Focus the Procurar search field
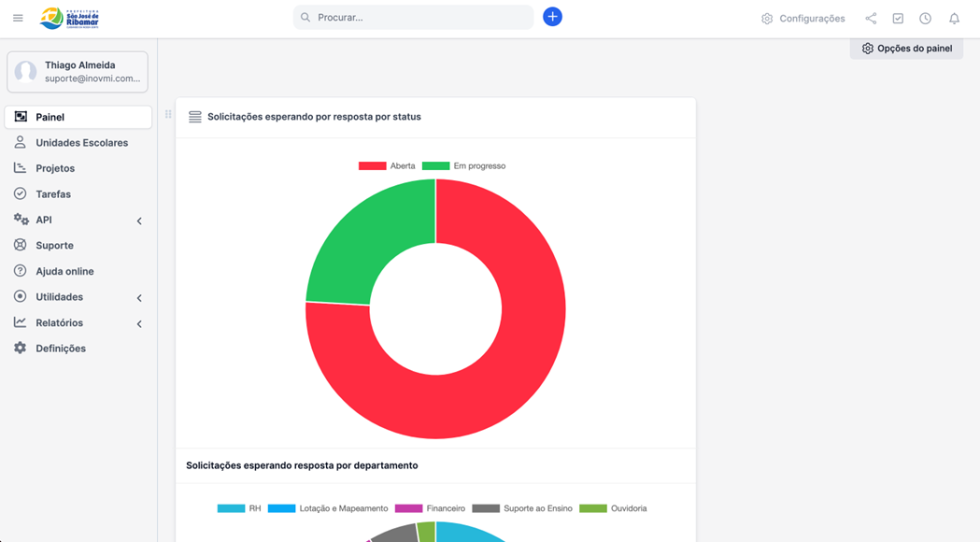Screen dimensions: 980x542 tap(420, 18)
